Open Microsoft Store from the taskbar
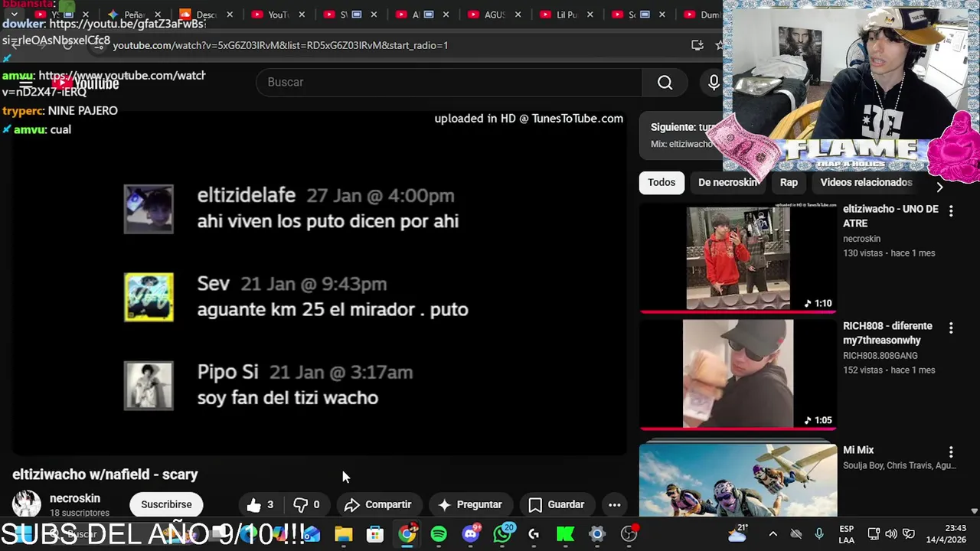 [x=375, y=534]
